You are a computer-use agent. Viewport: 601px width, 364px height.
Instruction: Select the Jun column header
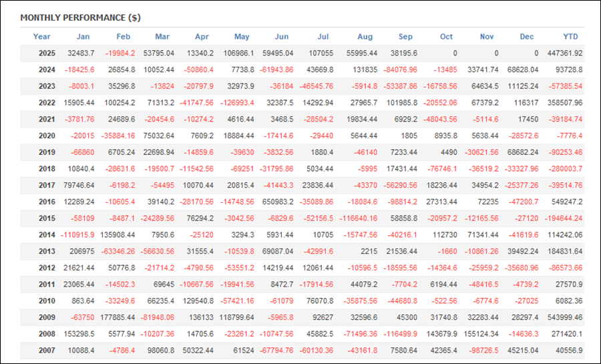coord(282,37)
